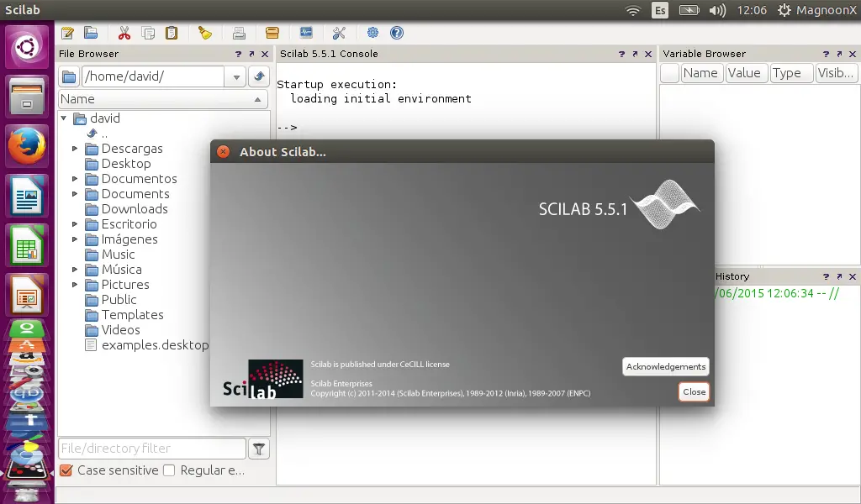The image size is (861, 504).
Task: Click Variable Browser Visibility column header
Action: tap(835, 73)
